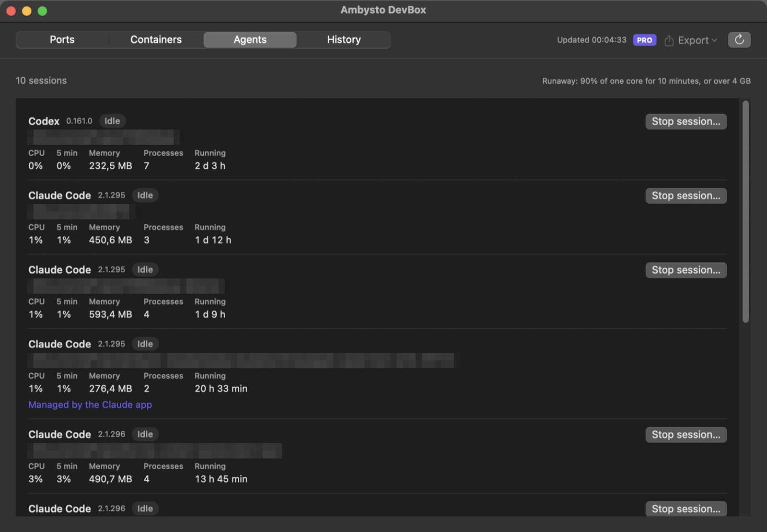The image size is (767, 532).
Task: Switch to the Ports tab
Action: pos(62,40)
